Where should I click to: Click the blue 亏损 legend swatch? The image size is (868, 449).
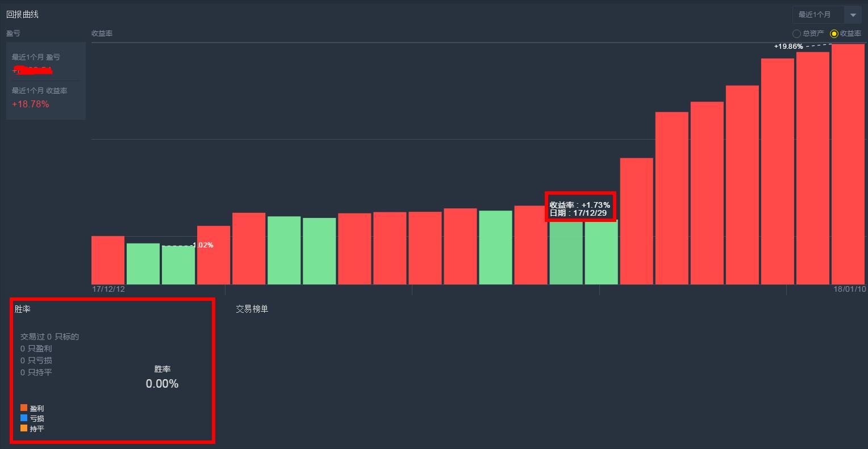coord(24,418)
